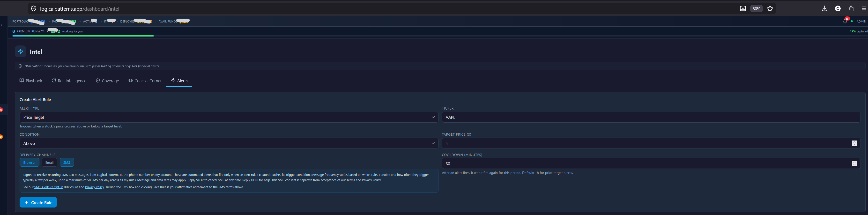Viewport: 868px width, 215px height.
Task: Click the Target Price spinner arrows
Action: click(854, 143)
